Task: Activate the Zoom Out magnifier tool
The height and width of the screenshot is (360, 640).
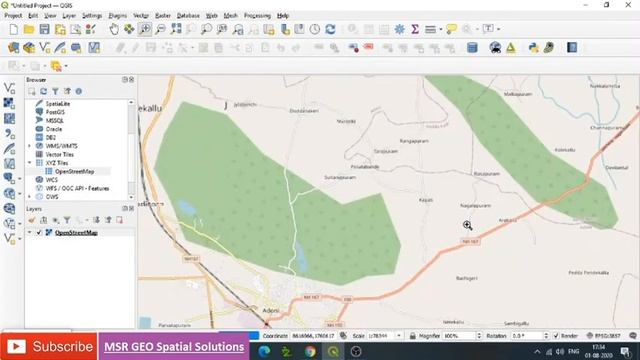Action: [x=160, y=29]
